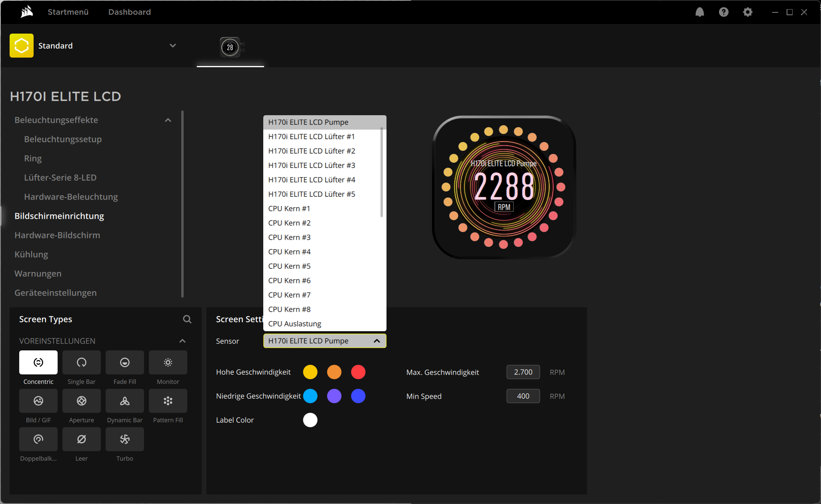The width and height of the screenshot is (821, 504).
Task: Select the Doppelbalken screen type
Action: [38, 439]
